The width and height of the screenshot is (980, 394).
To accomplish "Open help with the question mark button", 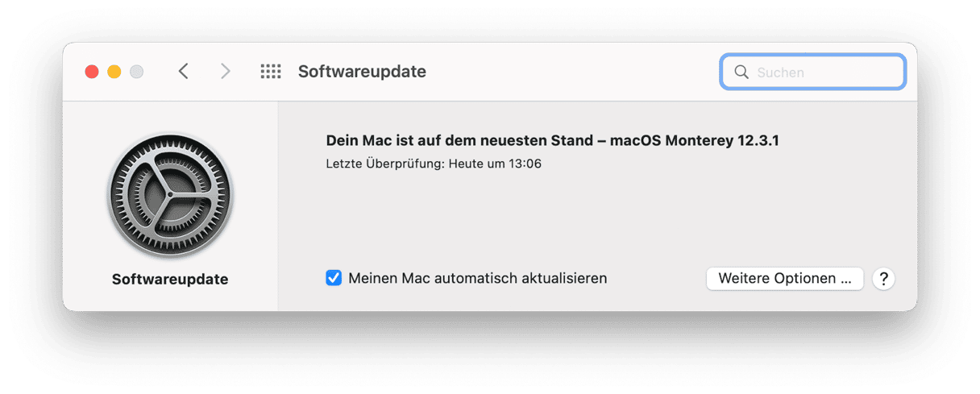I will 883,279.
